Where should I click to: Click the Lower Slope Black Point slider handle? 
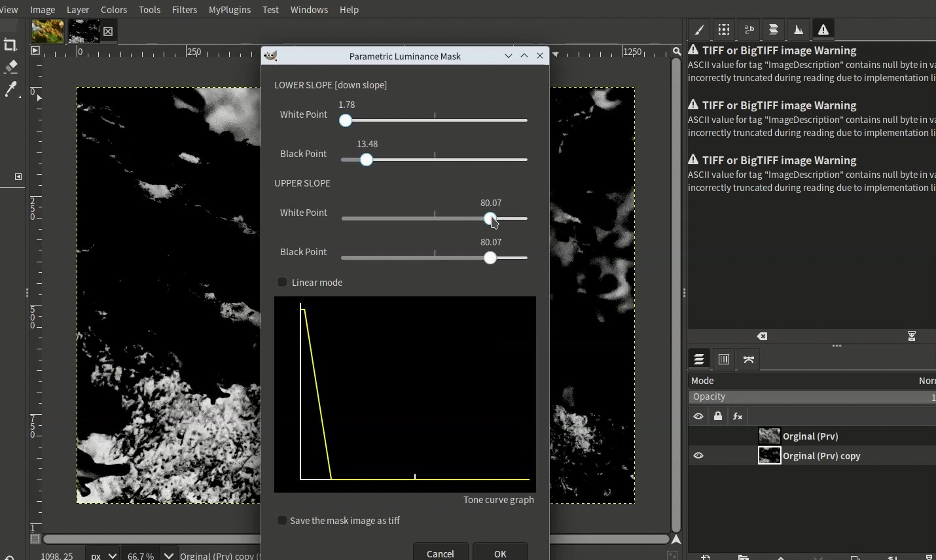367,160
